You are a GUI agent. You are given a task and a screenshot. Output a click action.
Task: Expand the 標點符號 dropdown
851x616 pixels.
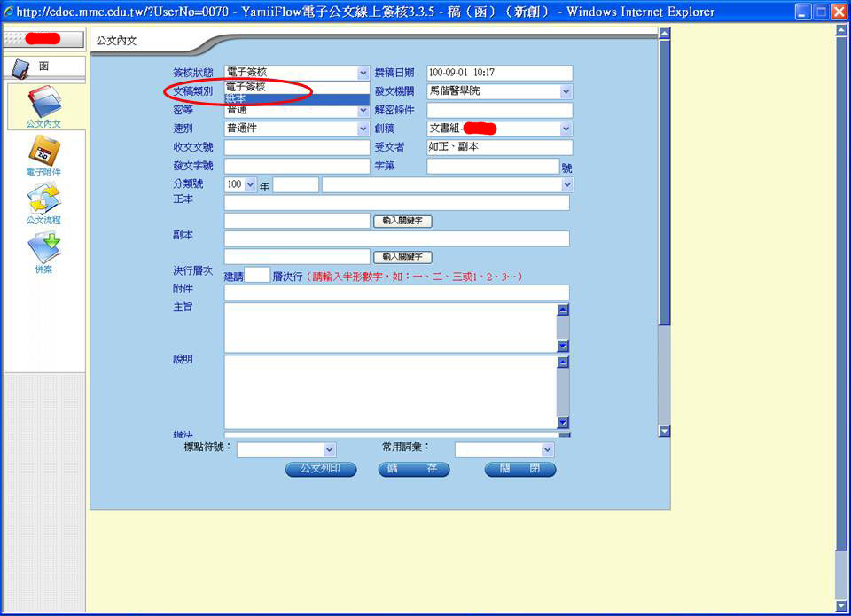point(330,450)
